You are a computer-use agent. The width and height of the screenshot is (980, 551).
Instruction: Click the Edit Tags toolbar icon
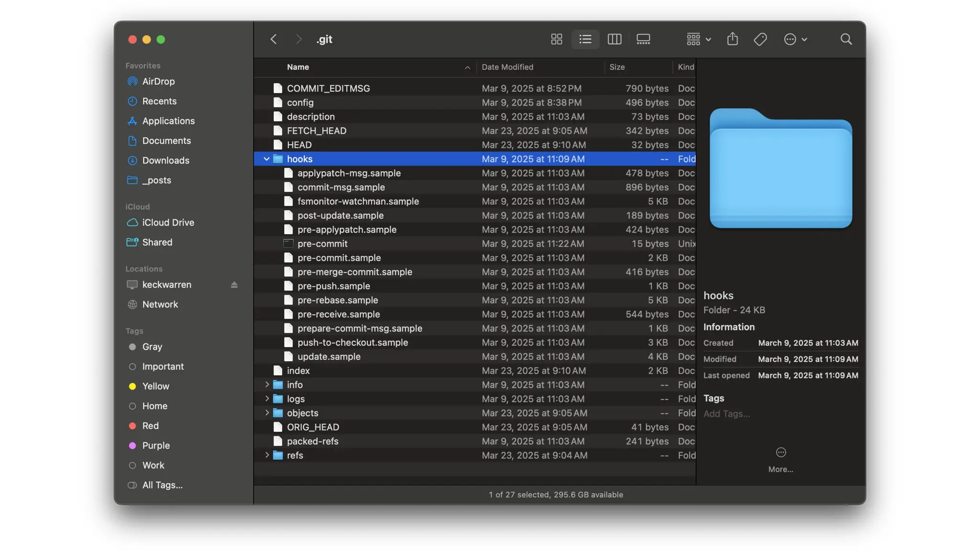760,39
